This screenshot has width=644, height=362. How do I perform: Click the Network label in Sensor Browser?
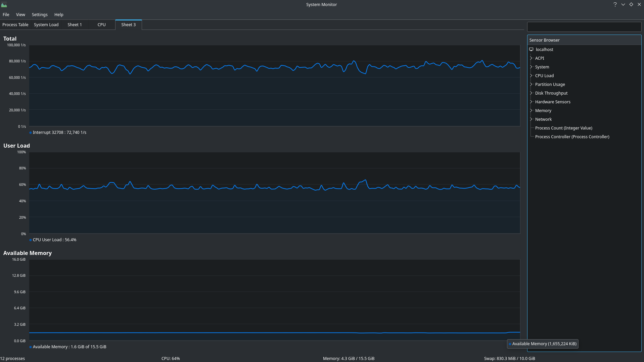[543, 119]
